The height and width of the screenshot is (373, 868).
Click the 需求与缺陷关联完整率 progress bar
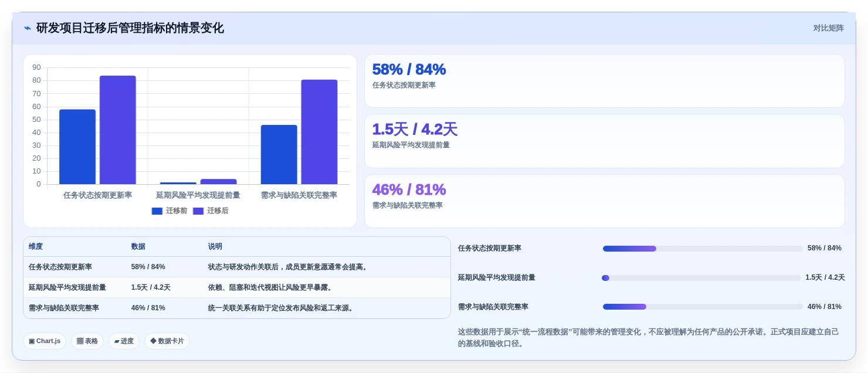[703, 307]
